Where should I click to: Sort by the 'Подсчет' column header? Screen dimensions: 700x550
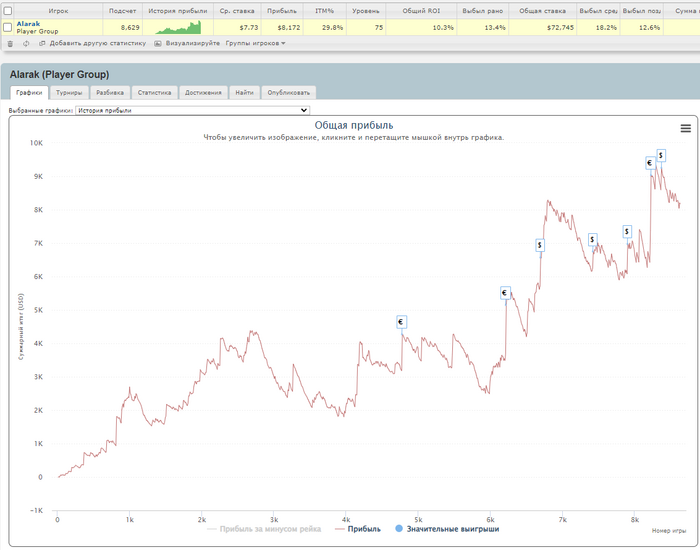coord(122,11)
